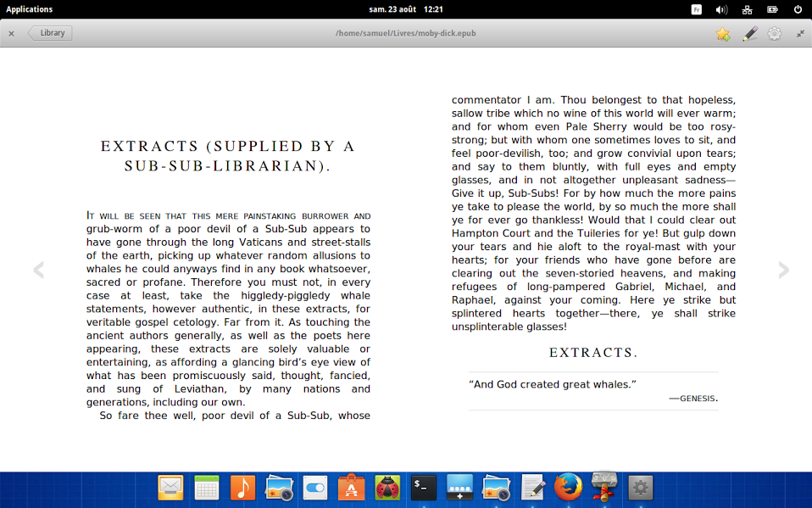Go to the previous page with left arrow
This screenshot has width=812, height=508.
click(38, 270)
